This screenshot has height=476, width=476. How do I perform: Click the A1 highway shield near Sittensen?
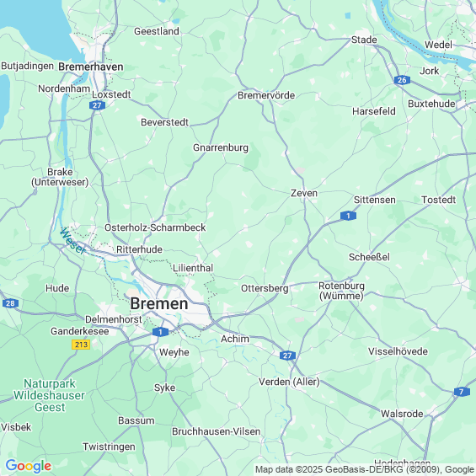(348, 216)
